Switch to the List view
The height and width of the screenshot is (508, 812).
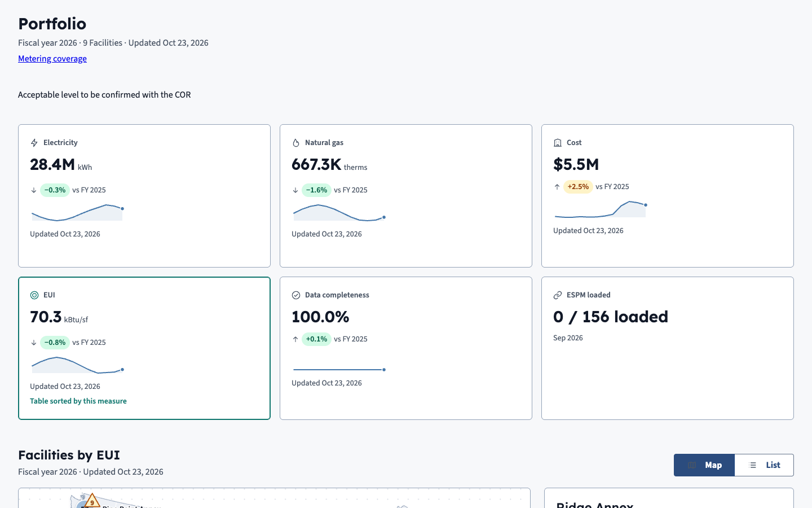click(764, 465)
